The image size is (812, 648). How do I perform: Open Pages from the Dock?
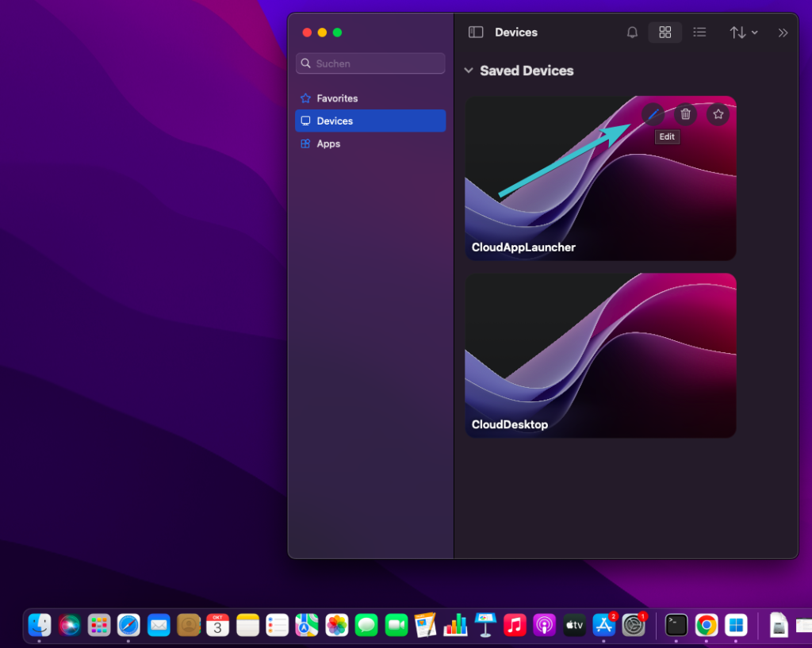[426, 625]
